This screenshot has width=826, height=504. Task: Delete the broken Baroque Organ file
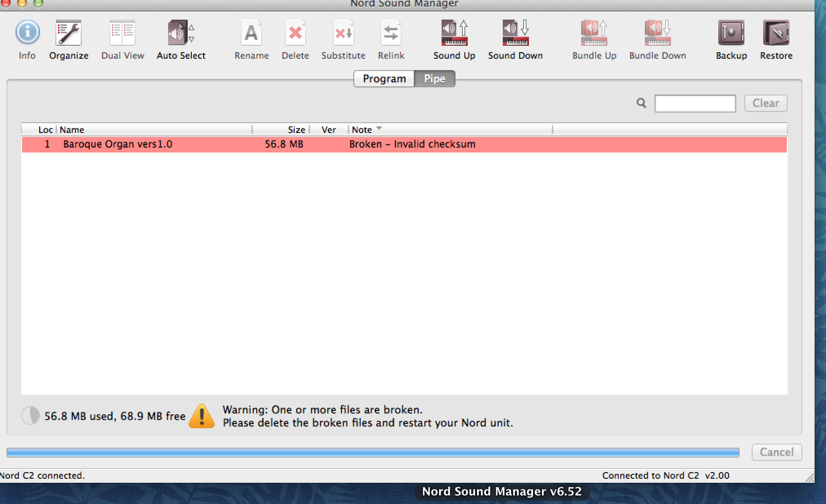click(295, 39)
